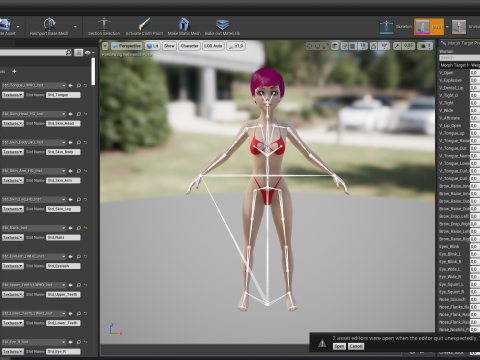Image resolution: width=480 pixels, height=360 pixels.
Task: Click the property matrix grid icon
Action: [x=78, y=52]
